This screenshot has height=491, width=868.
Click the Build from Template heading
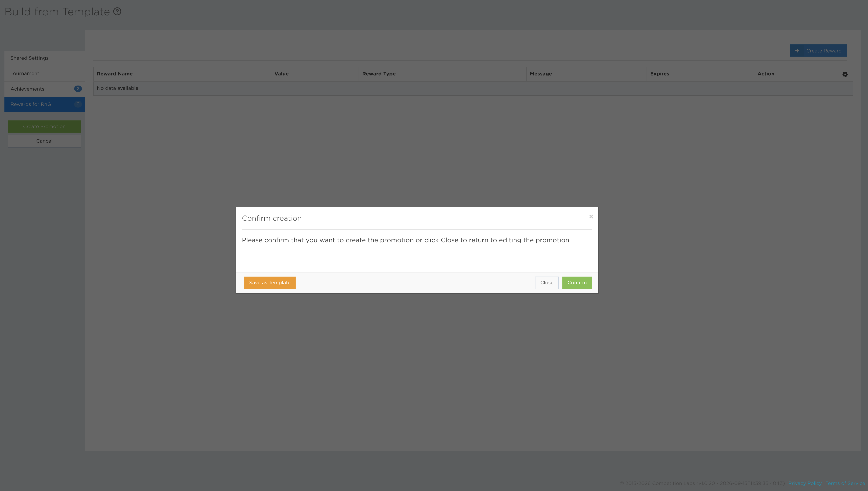57,12
